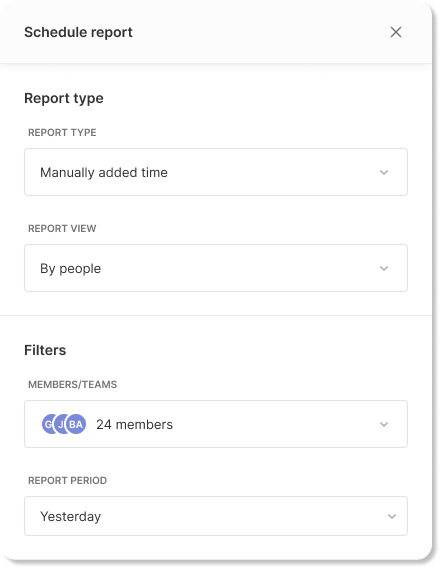Open the Yesterday report period dropdown

click(216, 516)
